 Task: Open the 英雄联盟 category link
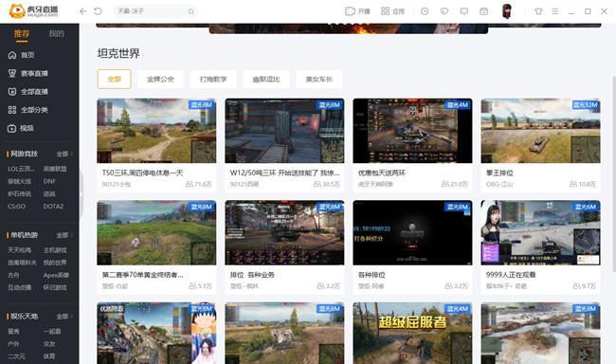point(55,169)
